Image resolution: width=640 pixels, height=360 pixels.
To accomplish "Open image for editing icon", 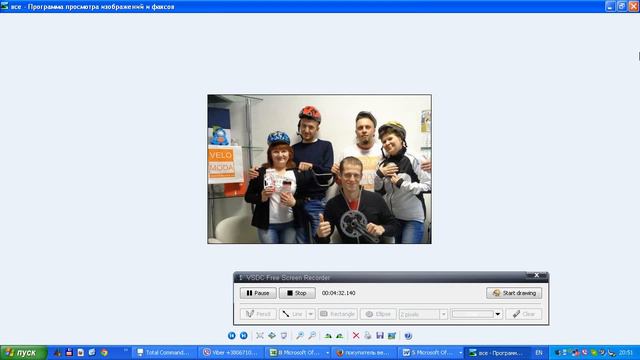I will (x=392, y=336).
